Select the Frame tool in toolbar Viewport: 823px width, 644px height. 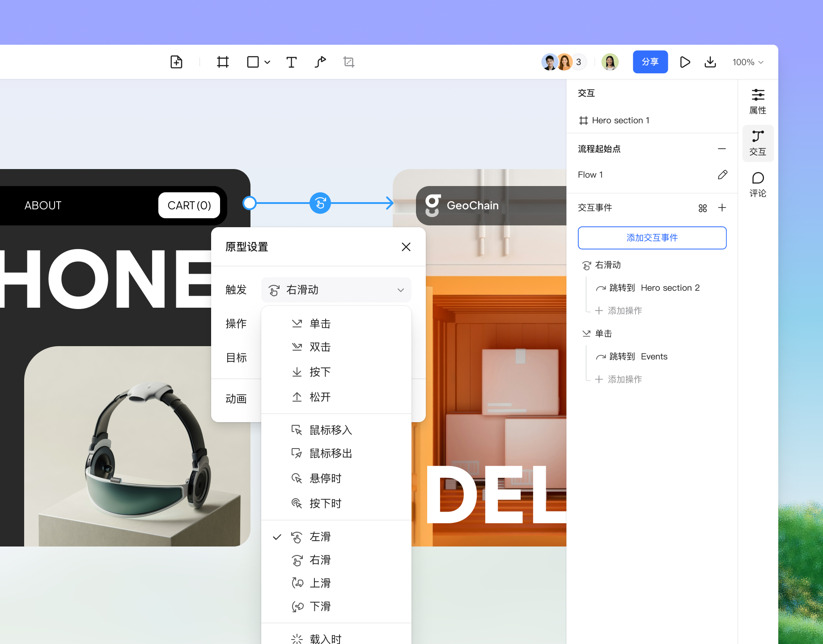(223, 62)
